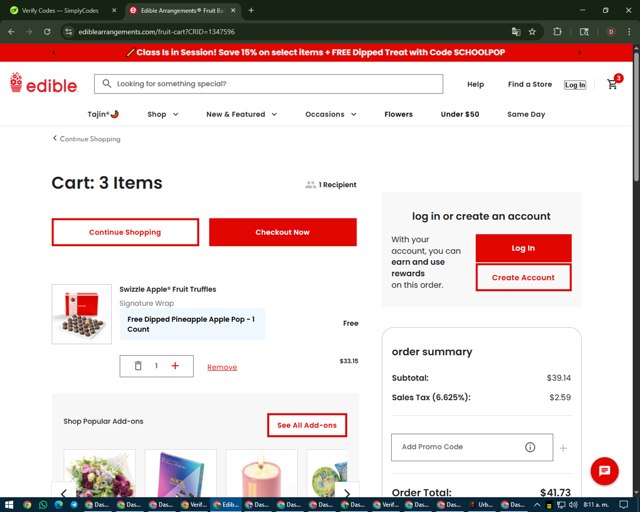
Task: Click See All Add-ons button
Action: tap(307, 425)
